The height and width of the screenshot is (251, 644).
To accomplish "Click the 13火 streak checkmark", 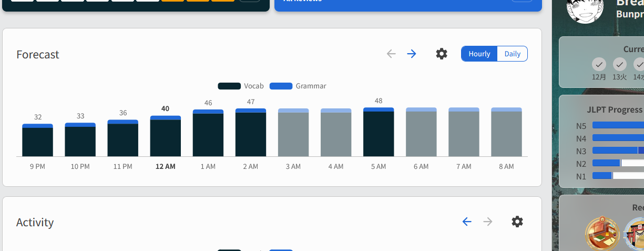I will [x=619, y=65].
